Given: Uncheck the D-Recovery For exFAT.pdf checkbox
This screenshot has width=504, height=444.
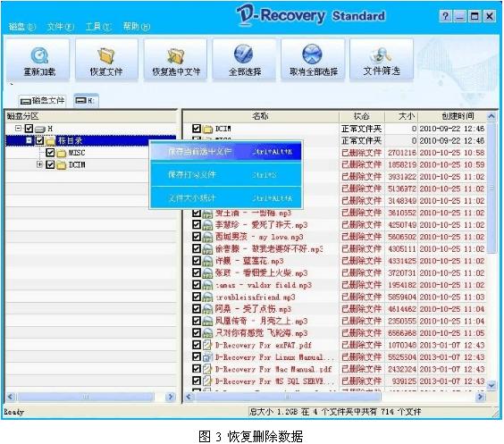Looking at the screenshot, I should click(197, 345).
